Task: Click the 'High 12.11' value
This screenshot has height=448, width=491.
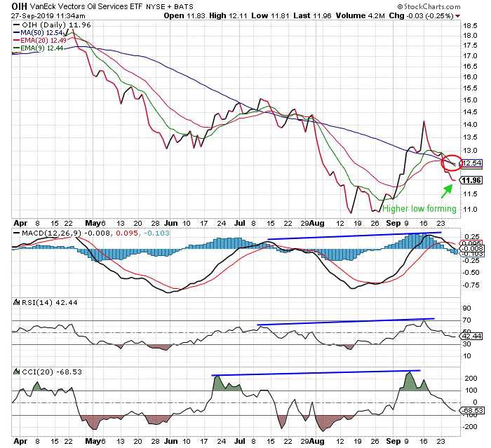Action: (228, 15)
